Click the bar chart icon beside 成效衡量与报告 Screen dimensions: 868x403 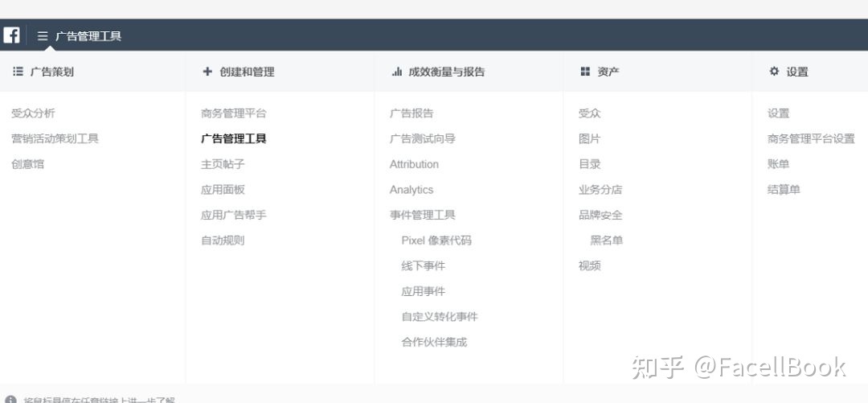(396, 72)
